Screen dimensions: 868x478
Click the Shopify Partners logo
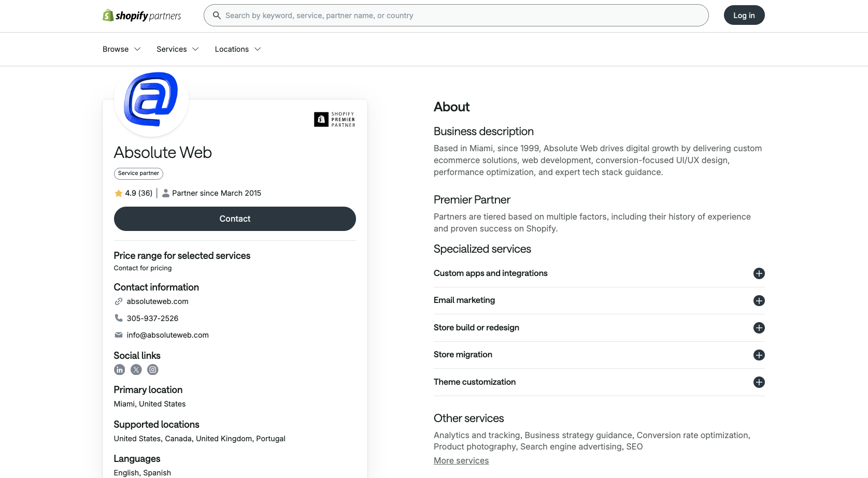pyautogui.click(x=141, y=15)
